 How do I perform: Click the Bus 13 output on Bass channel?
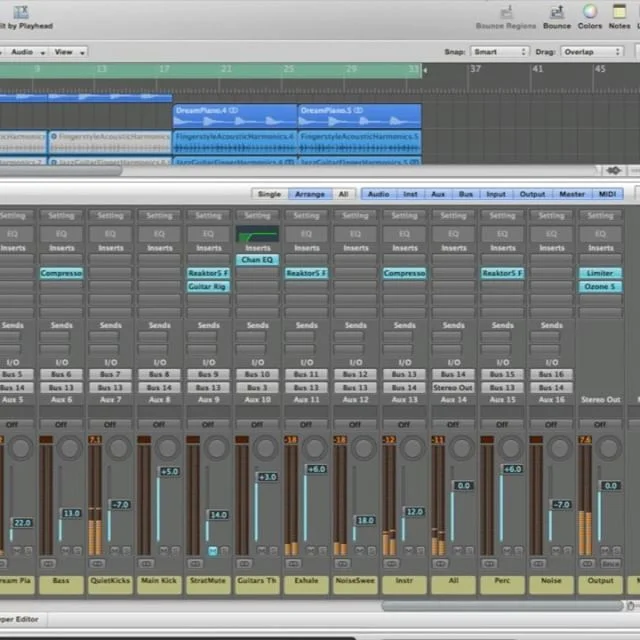coord(61,387)
